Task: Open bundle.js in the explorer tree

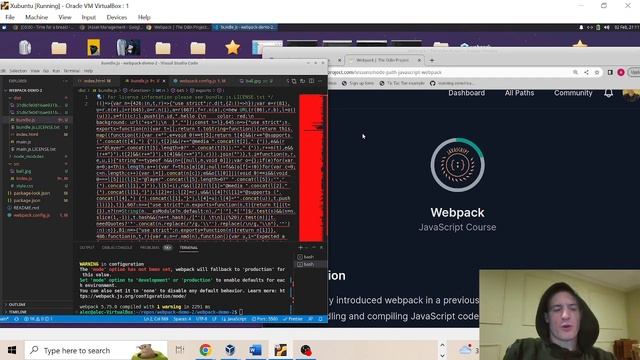Action: pyautogui.click(x=25, y=120)
